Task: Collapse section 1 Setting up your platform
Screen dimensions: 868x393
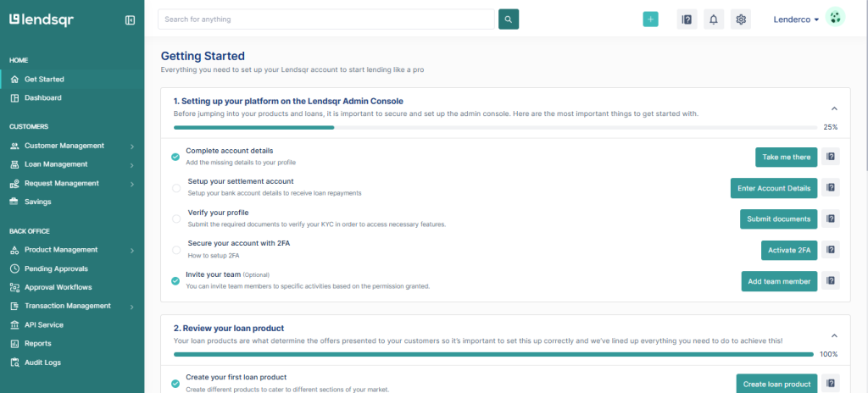Action: pos(835,108)
